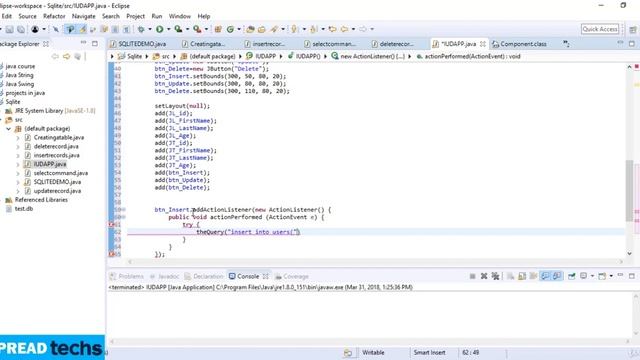Select updaterecord.java in Package Explorer

(x=57, y=191)
